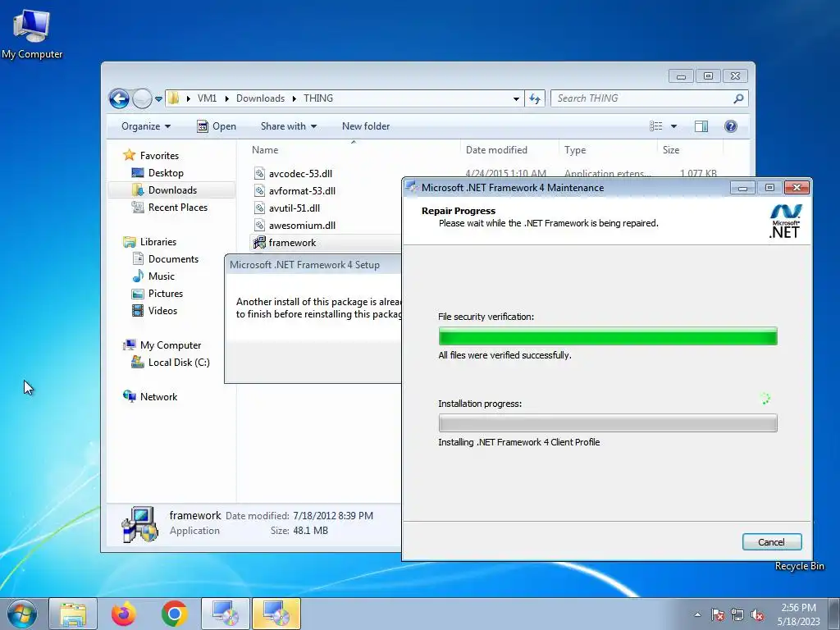Select the avutil-51.dll file
Image resolution: width=840 pixels, height=630 pixels.
click(x=294, y=208)
